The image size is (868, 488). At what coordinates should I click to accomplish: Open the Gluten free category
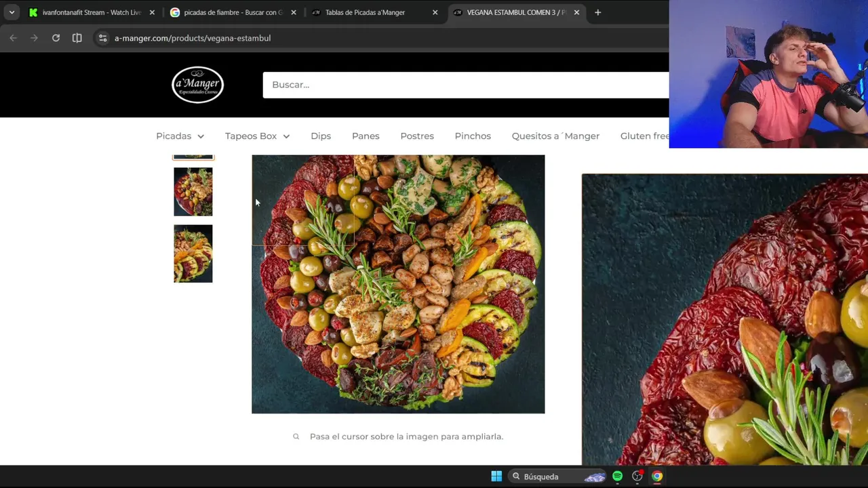point(644,136)
